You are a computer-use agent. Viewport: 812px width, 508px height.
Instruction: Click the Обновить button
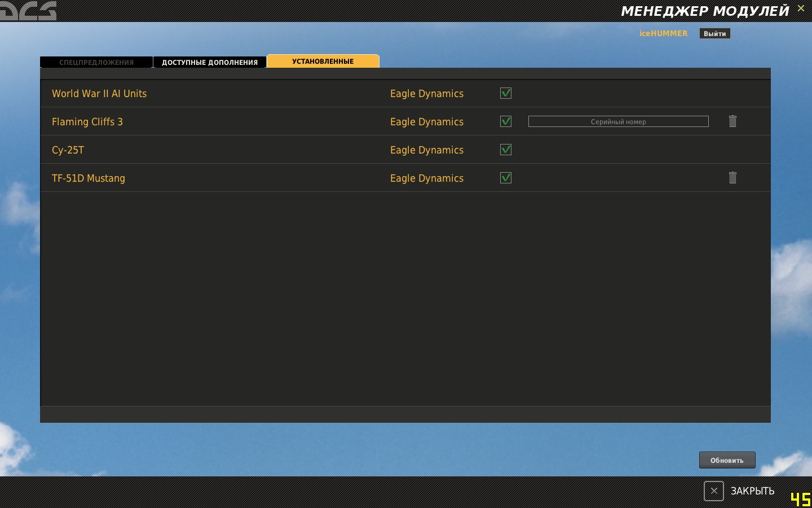(727, 460)
